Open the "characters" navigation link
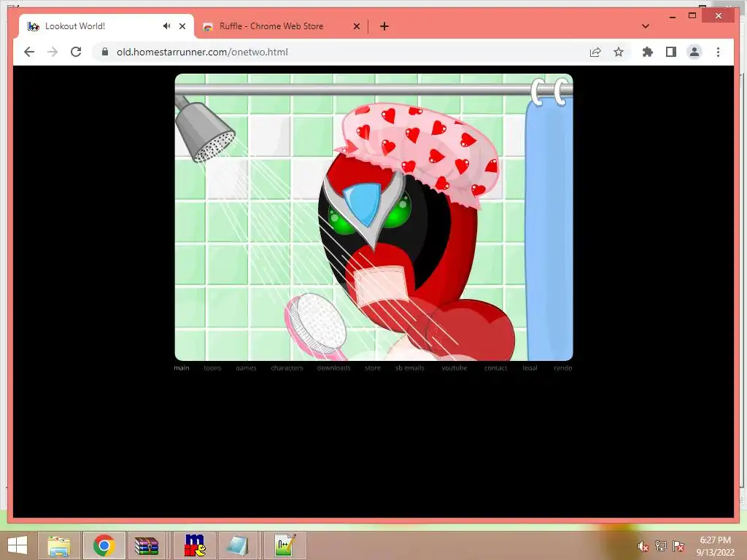Viewport: 747px width, 560px height. click(287, 367)
